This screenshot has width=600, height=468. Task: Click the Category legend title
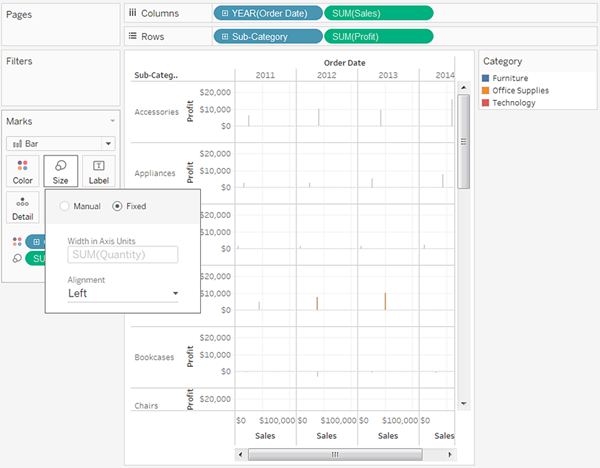(x=502, y=61)
